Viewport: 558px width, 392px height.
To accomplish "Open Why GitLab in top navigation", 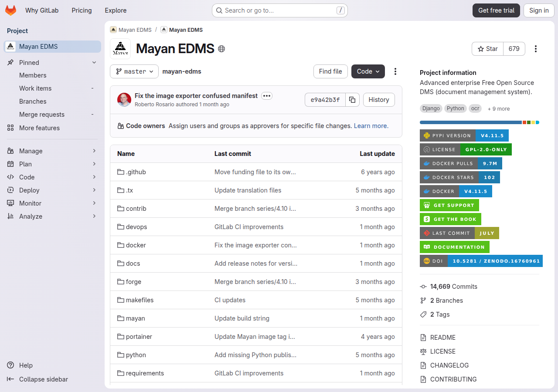I will click(42, 10).
